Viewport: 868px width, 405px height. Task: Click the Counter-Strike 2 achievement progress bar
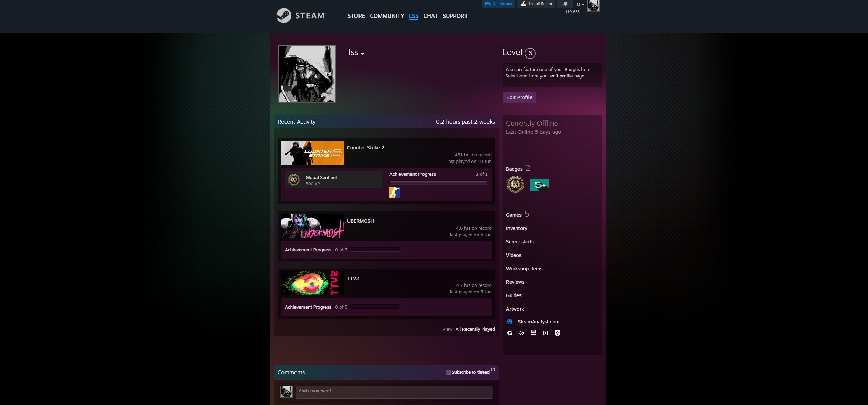click(438, 182)
